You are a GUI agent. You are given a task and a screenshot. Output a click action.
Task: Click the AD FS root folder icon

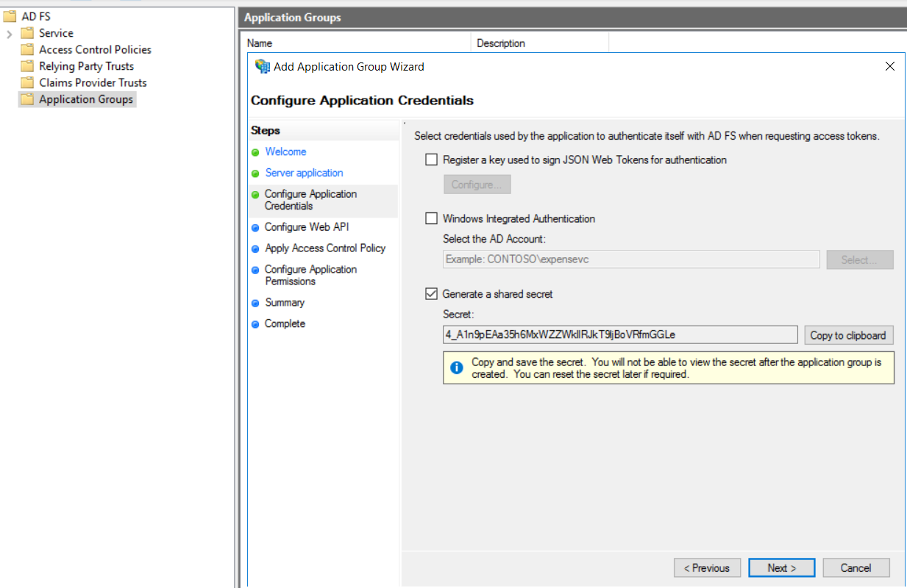(10, 16)
